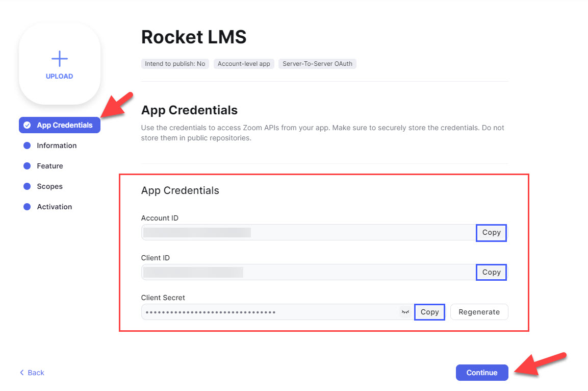This screenshot has height=391, width=588.
Task: Click the UPLOAD label under the plus
Action: point(60,77)
